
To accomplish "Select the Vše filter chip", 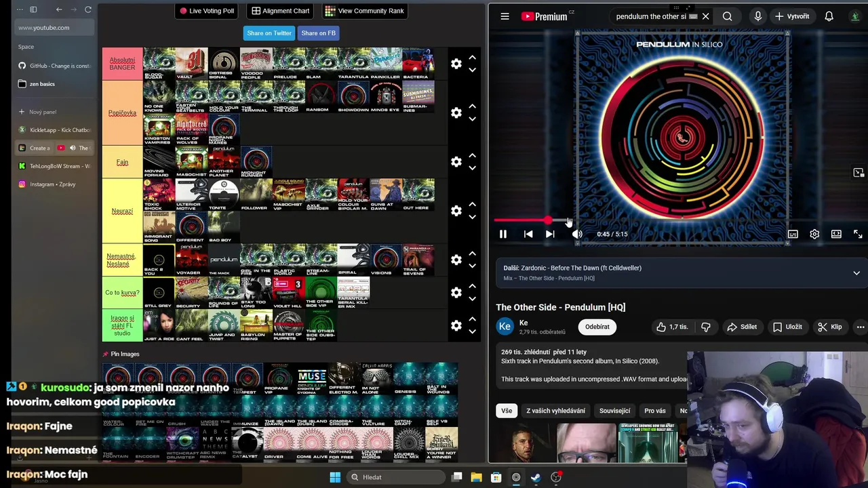I will tap(507, 411).
